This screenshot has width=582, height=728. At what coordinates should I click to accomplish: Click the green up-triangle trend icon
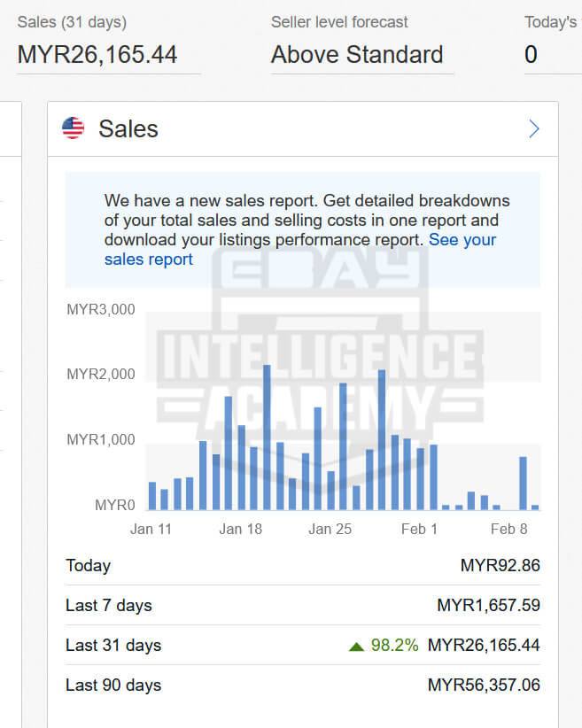pyautogui.click(x=357, y=647)
